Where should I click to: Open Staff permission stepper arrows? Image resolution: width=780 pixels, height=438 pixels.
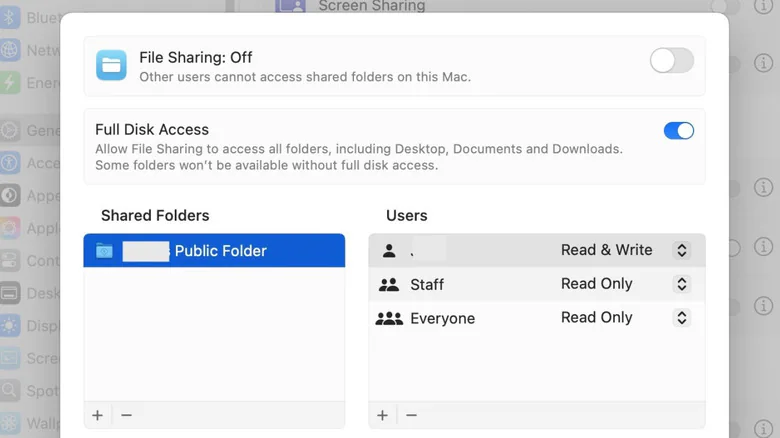pyautogui.click(x=682, y=284)
